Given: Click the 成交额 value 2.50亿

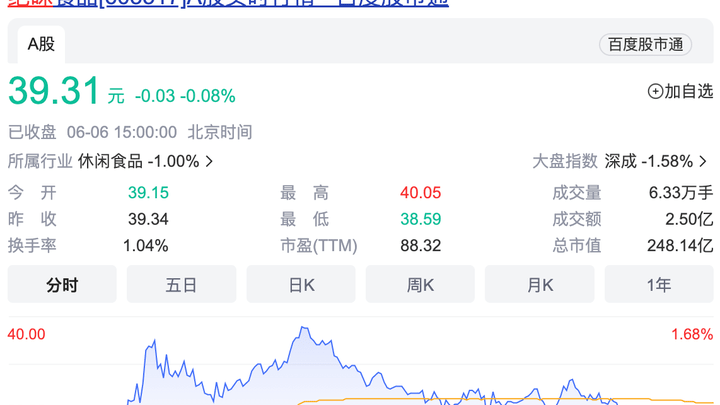Looking at the screenshot, I should [689, 219].
